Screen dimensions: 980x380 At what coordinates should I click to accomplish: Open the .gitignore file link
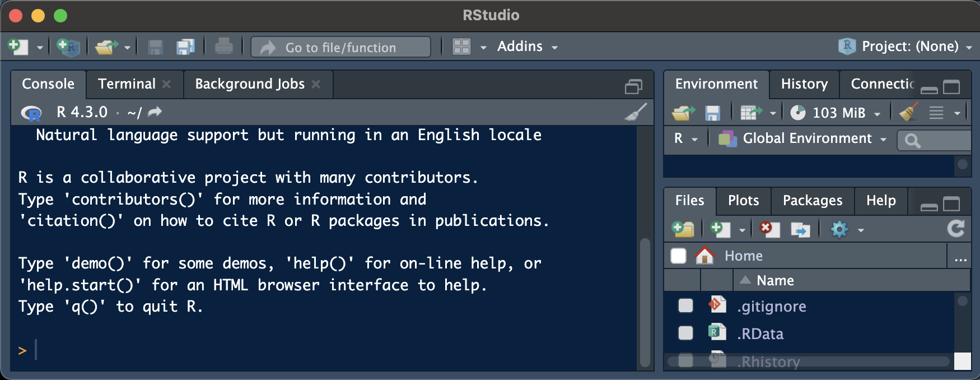click(772, 307)
